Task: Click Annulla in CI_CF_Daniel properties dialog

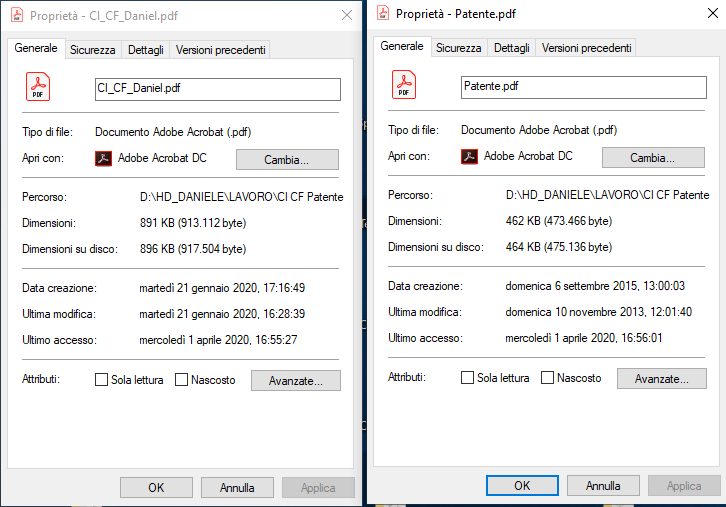Action: point(237,488)
